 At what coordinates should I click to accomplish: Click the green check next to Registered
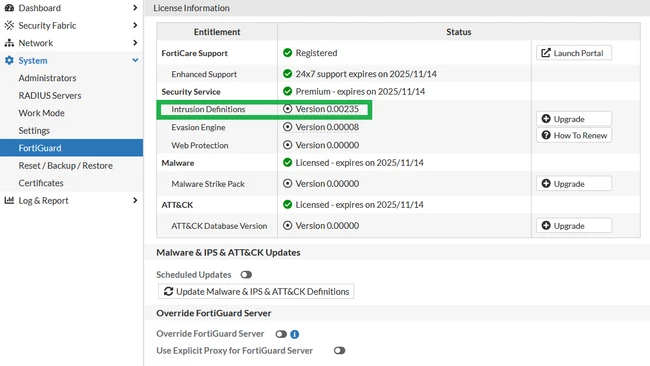(287, 53)
